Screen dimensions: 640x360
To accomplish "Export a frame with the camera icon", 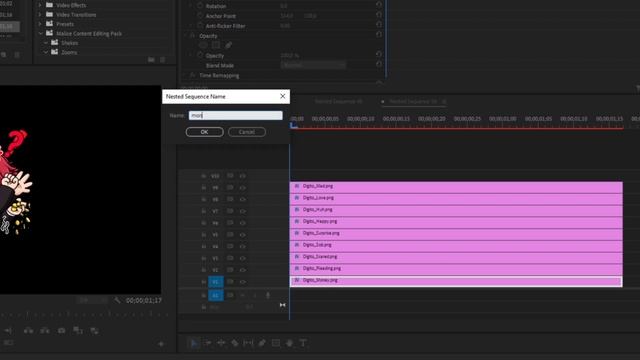I will (x=61, y=331).
